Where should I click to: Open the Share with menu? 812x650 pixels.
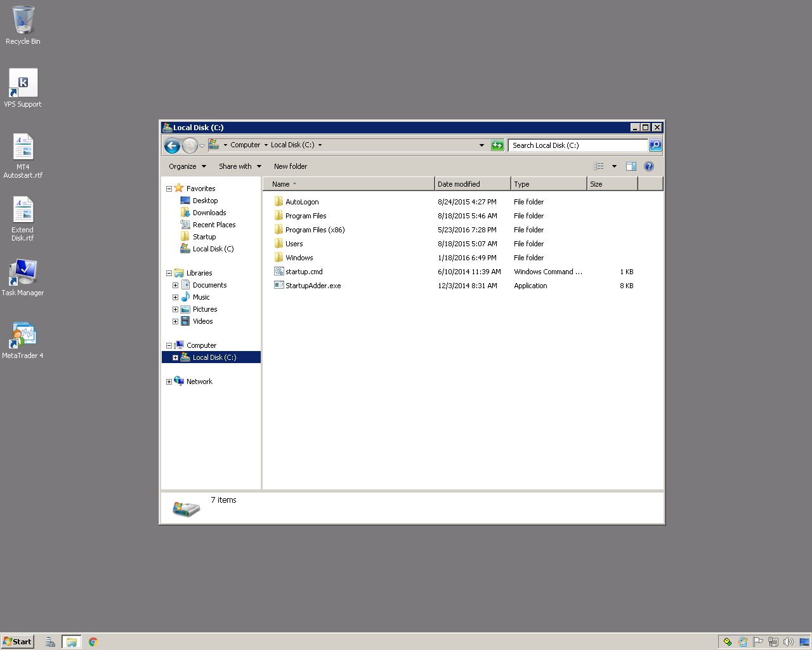point(240,166)
